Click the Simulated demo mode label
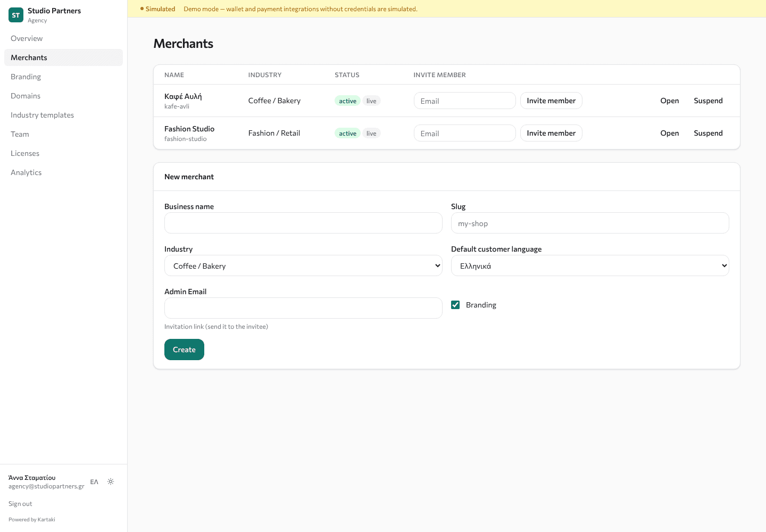 click(x=157, y=9)
